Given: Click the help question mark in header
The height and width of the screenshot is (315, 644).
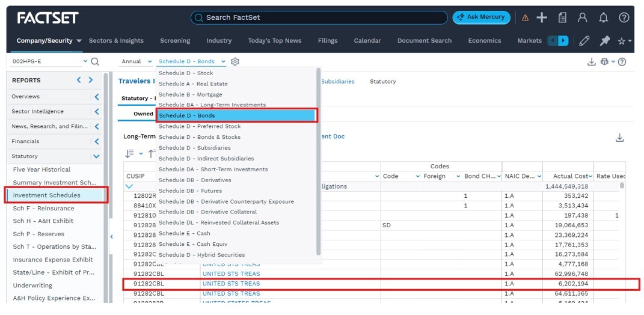Looking at the screenshot, I should coord(624,17).
